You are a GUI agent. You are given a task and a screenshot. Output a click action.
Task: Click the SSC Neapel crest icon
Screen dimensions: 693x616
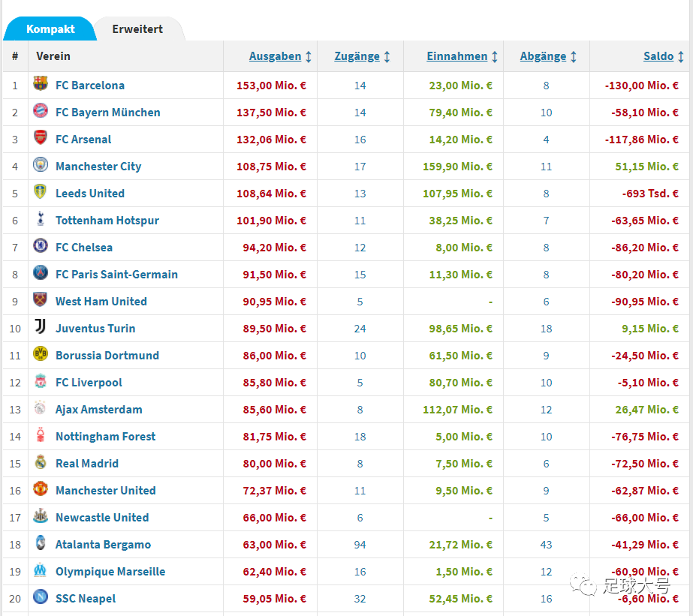tap(41, 596)
